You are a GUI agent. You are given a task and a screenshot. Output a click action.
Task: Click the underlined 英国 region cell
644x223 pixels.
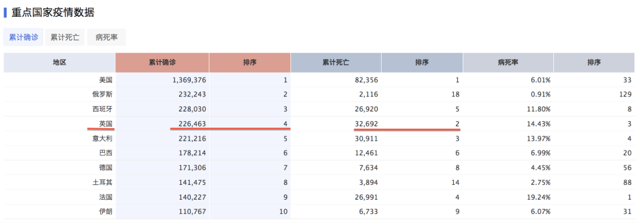pyautogui.click(x=106, y=123)
